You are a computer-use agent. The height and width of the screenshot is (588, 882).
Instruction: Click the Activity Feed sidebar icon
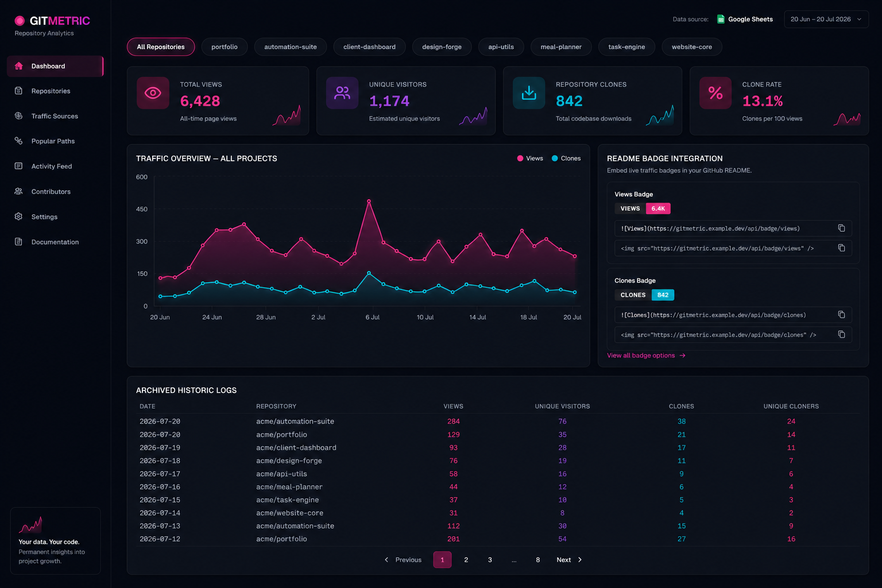[x=18, y=166]
